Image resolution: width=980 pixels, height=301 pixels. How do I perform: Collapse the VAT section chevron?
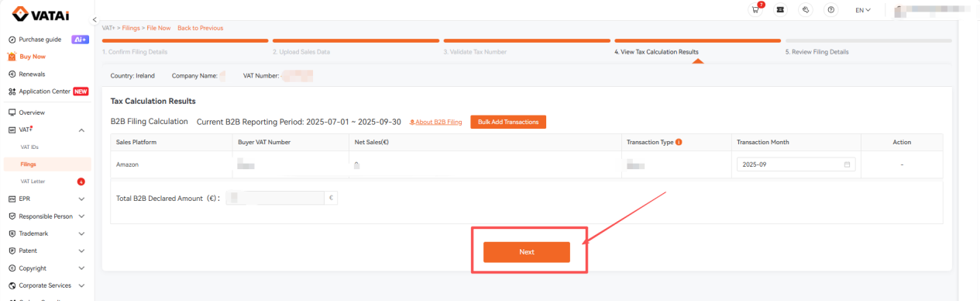(x=81, y=130)
